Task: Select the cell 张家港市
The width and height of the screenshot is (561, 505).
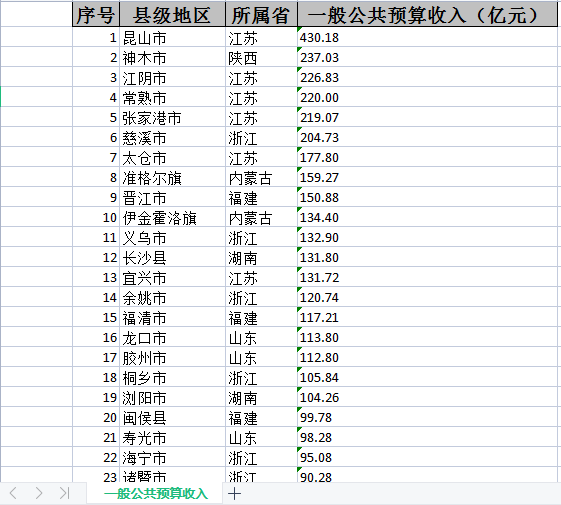Action: click(x=172, y=117)
